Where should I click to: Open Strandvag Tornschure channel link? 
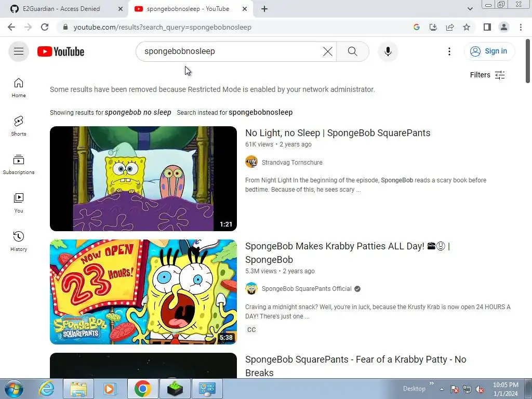coord(292,163)
